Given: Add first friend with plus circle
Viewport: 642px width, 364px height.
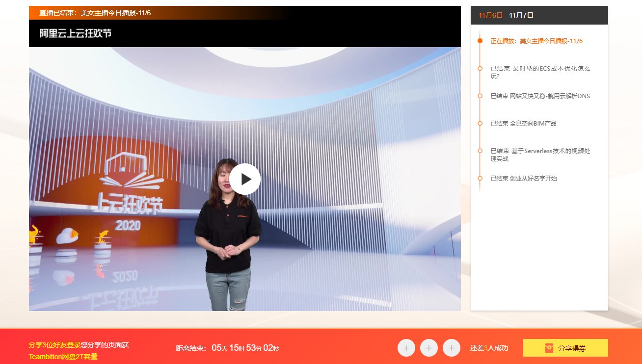Looking at the screenshot, I should click(406, 348).
